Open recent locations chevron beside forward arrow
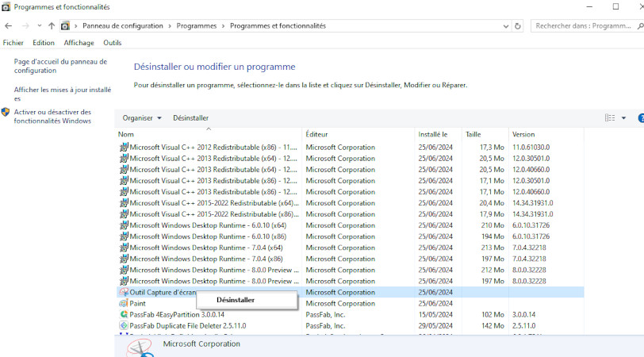The width and height of the screenshot is (644, 357). [x=39, y=26]
